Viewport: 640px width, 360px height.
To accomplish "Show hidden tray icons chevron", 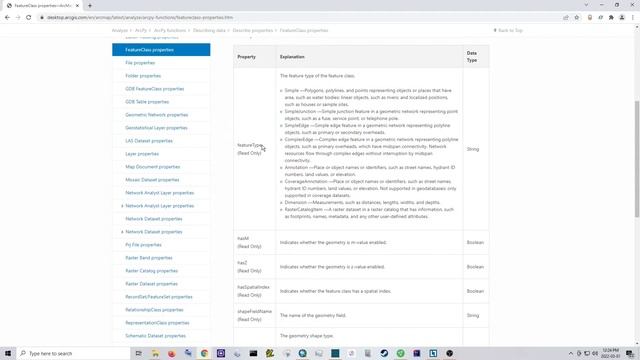I will (571, 353).
